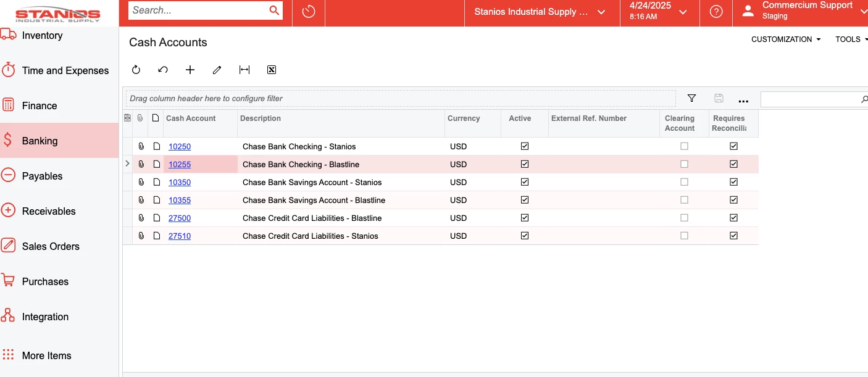This screenshot has height=377, width=868.
Task: Click the Files column header paperclip
Action: tap(140, 118)
